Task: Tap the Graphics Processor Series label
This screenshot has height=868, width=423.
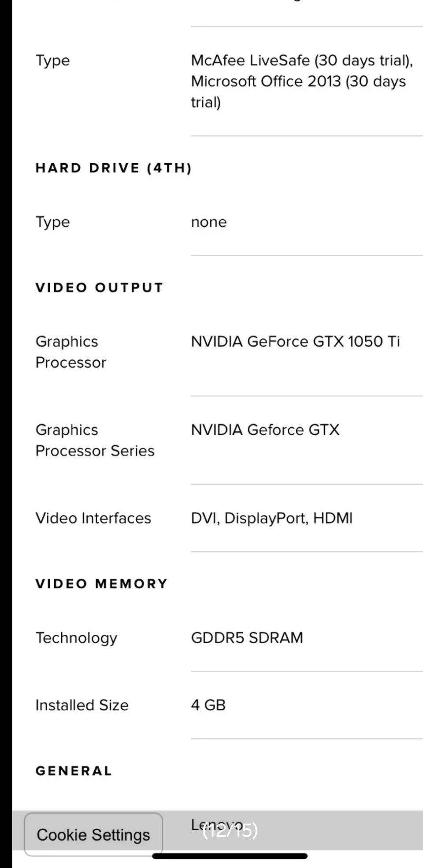Action: 95,440
